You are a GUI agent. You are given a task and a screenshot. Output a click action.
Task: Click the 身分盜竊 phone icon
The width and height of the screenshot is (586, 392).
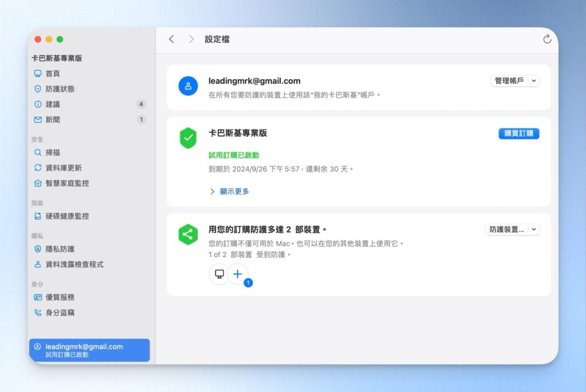[38, 312]
